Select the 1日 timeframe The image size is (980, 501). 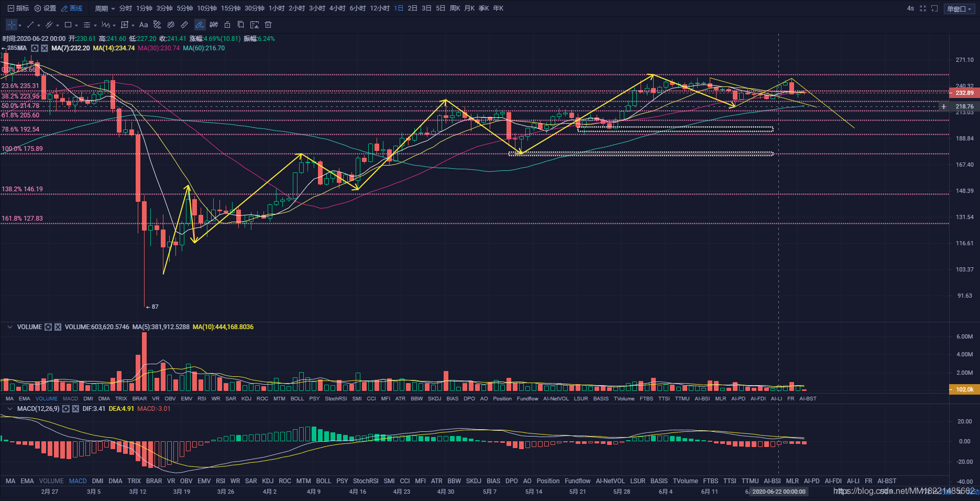pyautogui.click(x=399, y=8)
